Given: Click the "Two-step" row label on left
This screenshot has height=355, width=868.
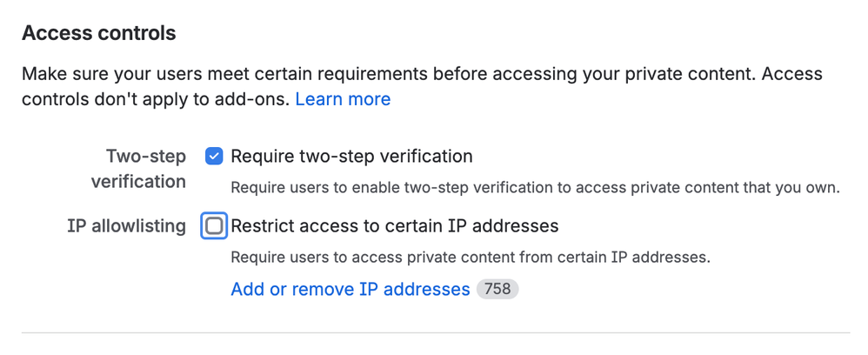Looking at the screenshot, I should (x=146, y=157).
